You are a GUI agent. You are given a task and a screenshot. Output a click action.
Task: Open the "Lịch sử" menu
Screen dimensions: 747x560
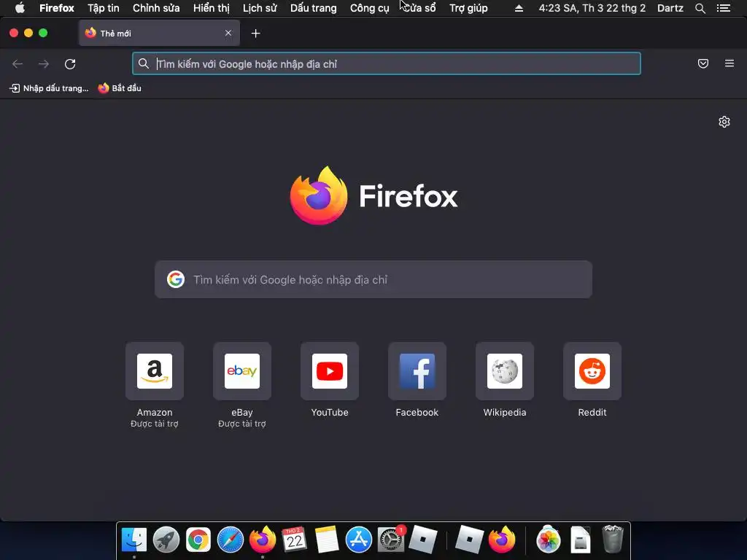pos(260,8)
